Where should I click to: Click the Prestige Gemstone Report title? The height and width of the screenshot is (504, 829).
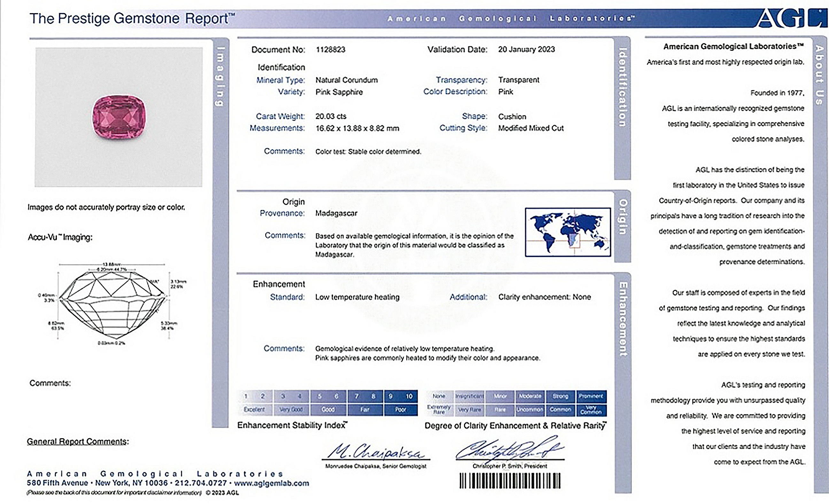tap(132, 19)
